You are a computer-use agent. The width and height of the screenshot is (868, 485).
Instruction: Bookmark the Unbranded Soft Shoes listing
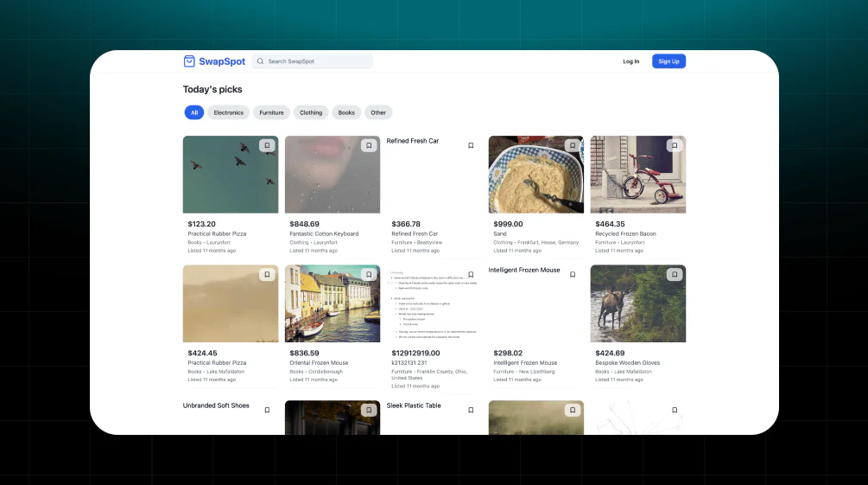267,410
